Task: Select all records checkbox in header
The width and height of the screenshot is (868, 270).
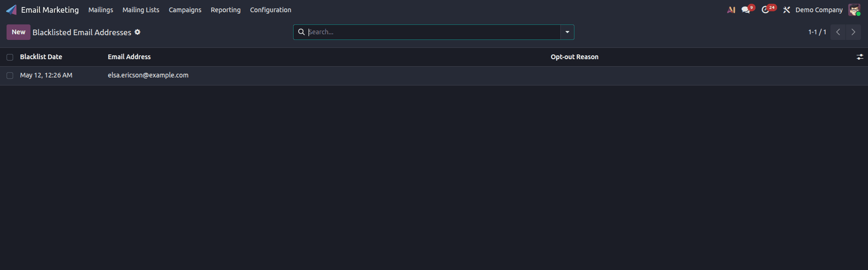Action: click(x=10, y=57)
